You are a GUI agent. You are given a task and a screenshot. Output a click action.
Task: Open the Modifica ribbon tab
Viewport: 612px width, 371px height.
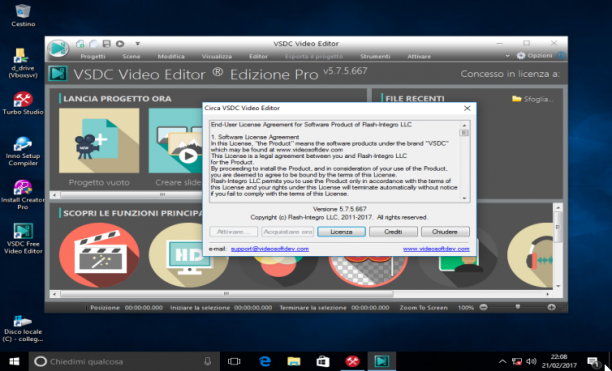[x=171, y=57]
